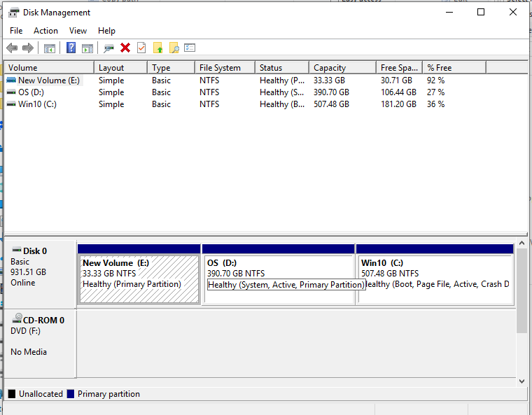Sort by the File System column header
This screenshot has width=532, height=415.
[225, 67]
